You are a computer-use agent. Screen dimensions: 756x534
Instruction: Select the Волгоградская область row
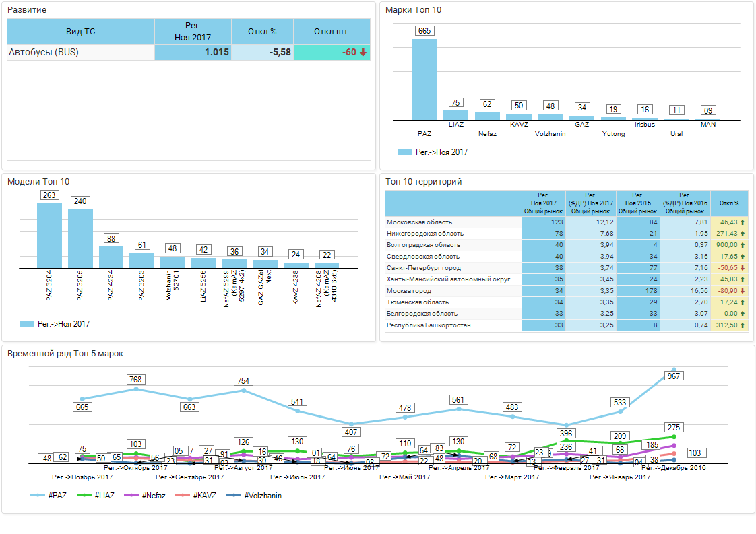(x=566, y=245)
